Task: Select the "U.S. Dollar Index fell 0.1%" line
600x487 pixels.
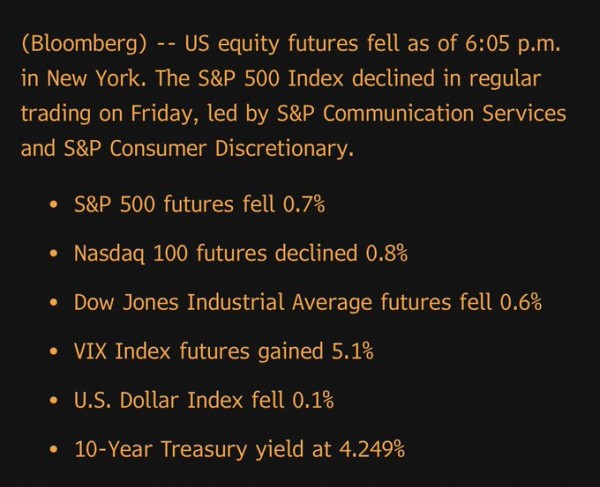Action: click(203, 401)
